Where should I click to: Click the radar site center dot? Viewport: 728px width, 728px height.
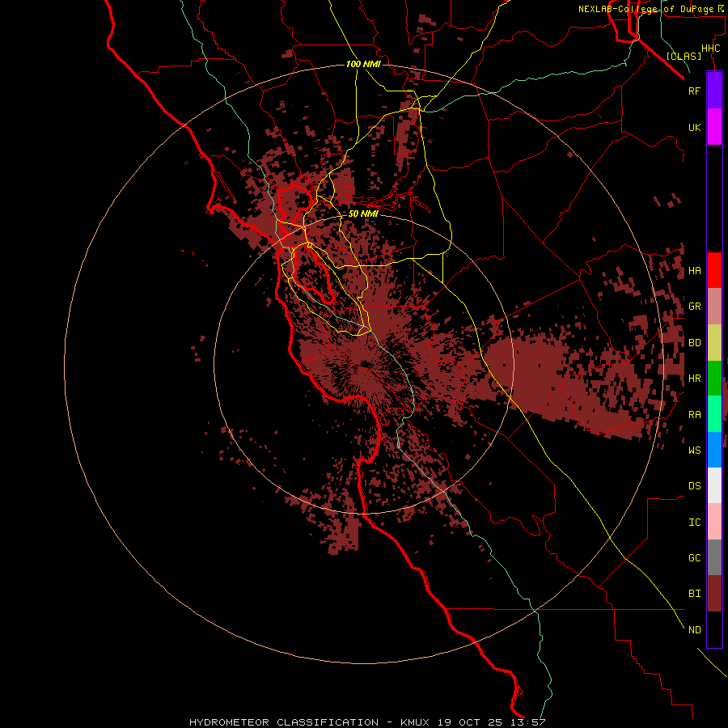(x=365, y=363)
